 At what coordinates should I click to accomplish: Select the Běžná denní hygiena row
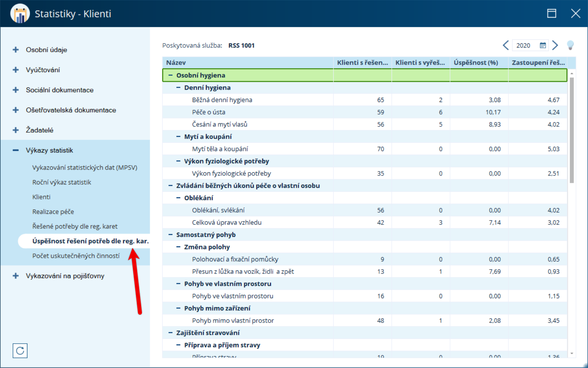click(x=365, y=100)
